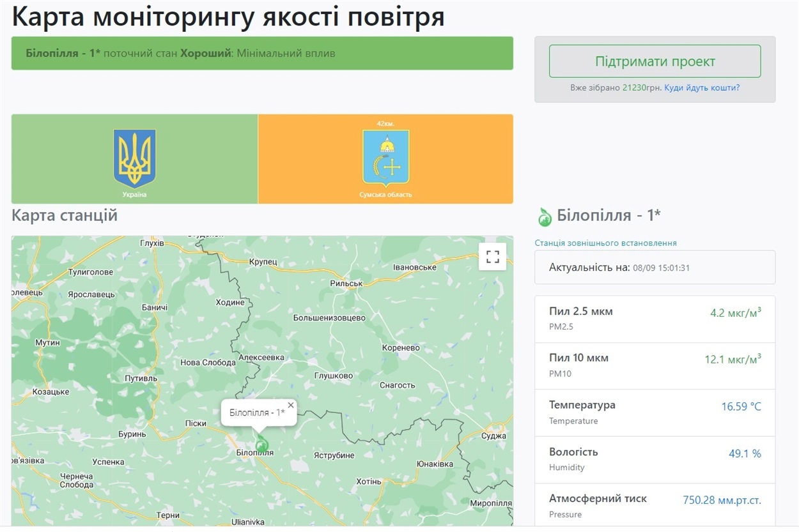Click the Путивль label on map
Screen dimensions: 799x532
click(x=141, y=378)
